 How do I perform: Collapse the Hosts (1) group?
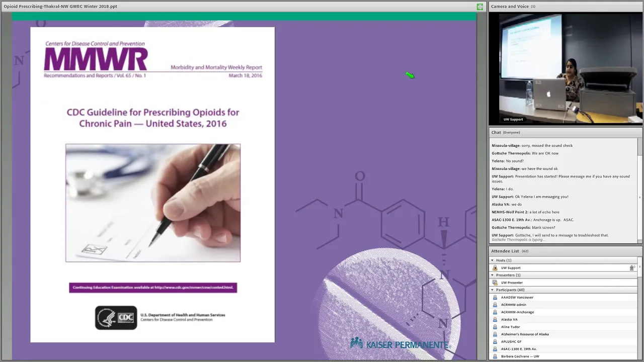click(x=493, y=260)
